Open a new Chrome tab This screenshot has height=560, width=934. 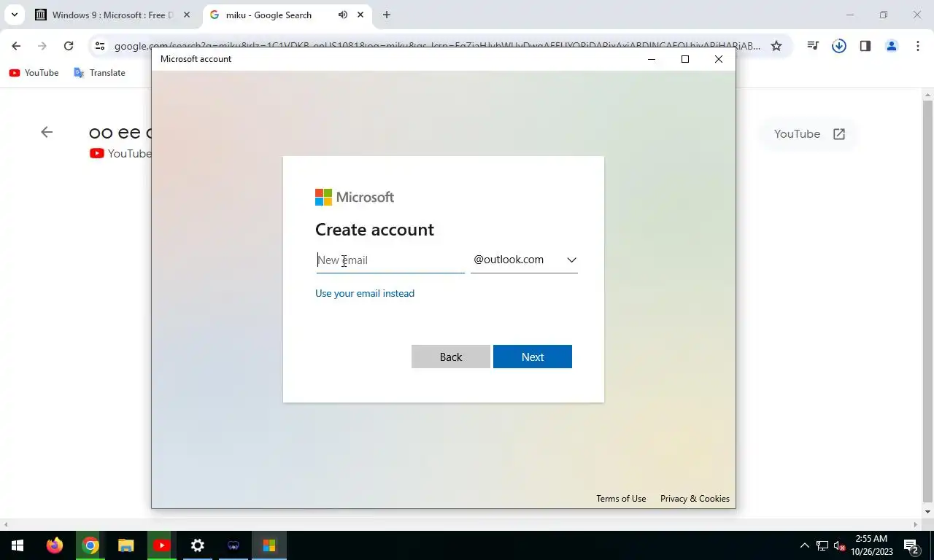click(387, 15)
